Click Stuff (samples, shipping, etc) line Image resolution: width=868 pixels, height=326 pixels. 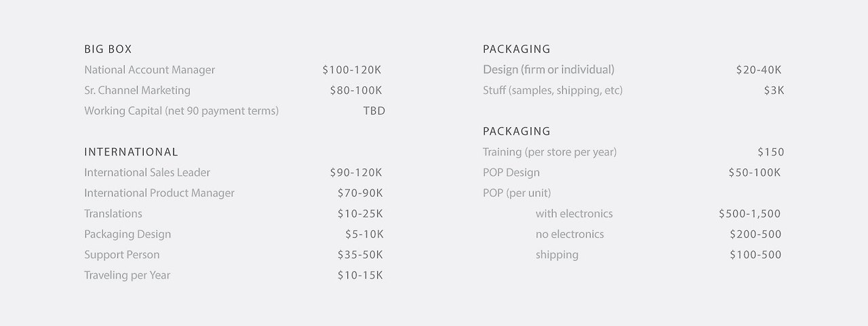pyautogui.click(x=553, y=90)
